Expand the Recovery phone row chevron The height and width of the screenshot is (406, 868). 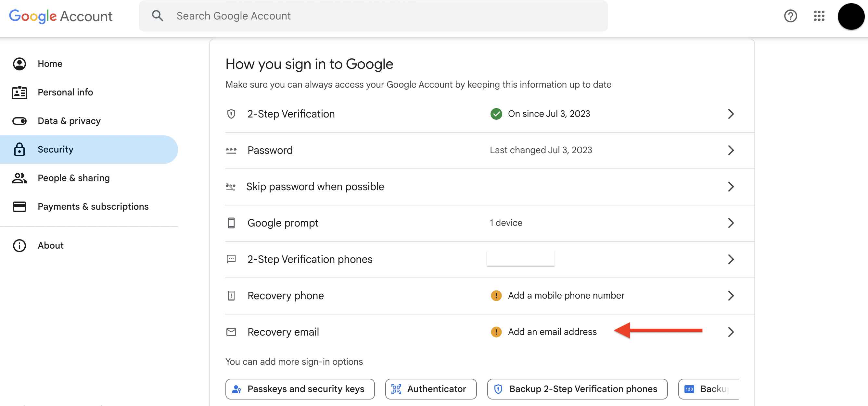pyautogui.click(x=731, y=296)
